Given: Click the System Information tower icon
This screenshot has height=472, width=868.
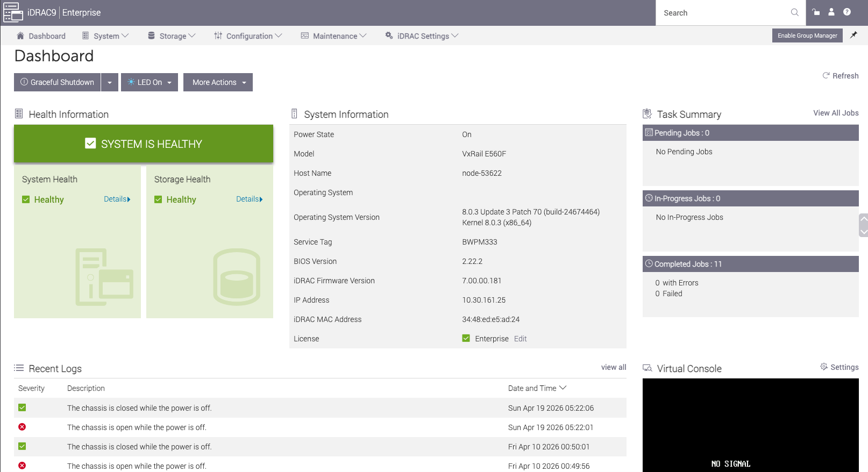Looking at the screenshot, I should point(294,114).
